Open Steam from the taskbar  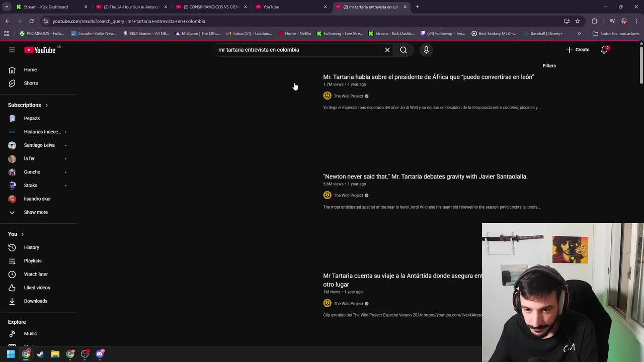coord(40,354)
